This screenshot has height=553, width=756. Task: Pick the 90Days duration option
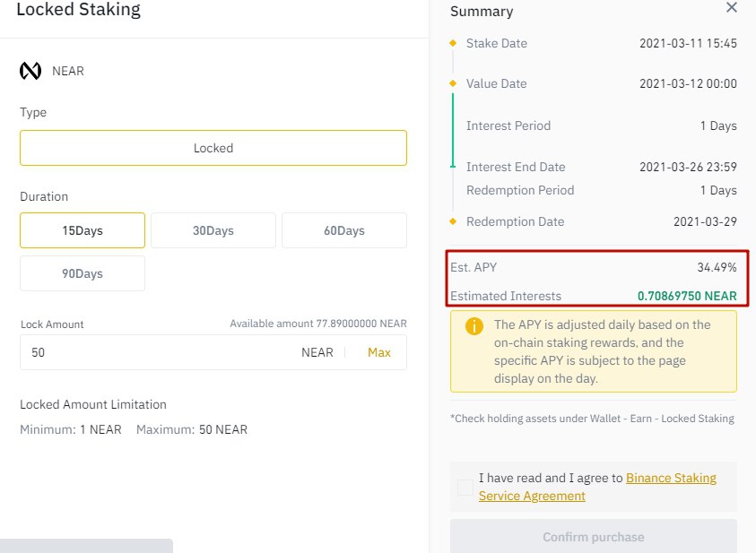(83, 273)
